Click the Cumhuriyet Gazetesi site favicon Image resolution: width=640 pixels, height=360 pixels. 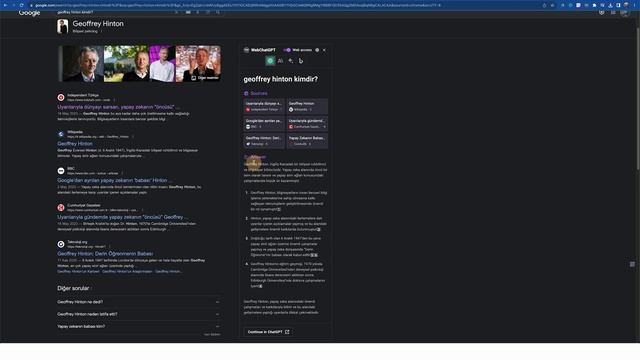[61, 207]
